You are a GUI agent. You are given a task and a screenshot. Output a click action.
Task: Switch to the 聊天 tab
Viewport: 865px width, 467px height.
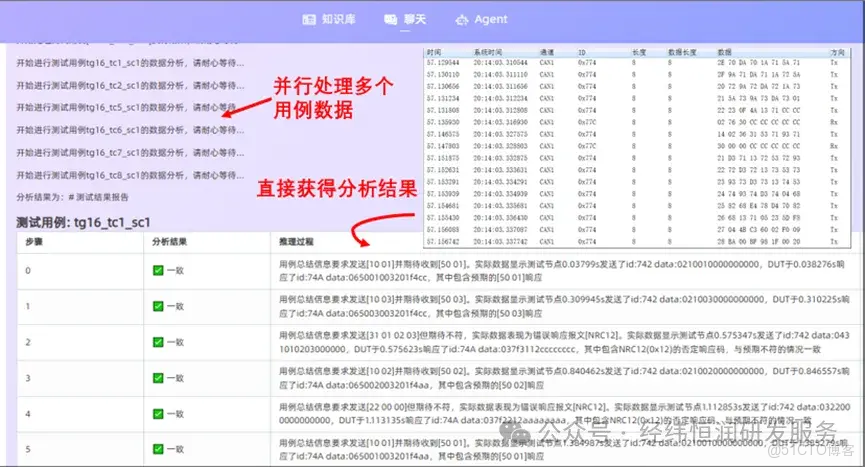pos(405,19)
